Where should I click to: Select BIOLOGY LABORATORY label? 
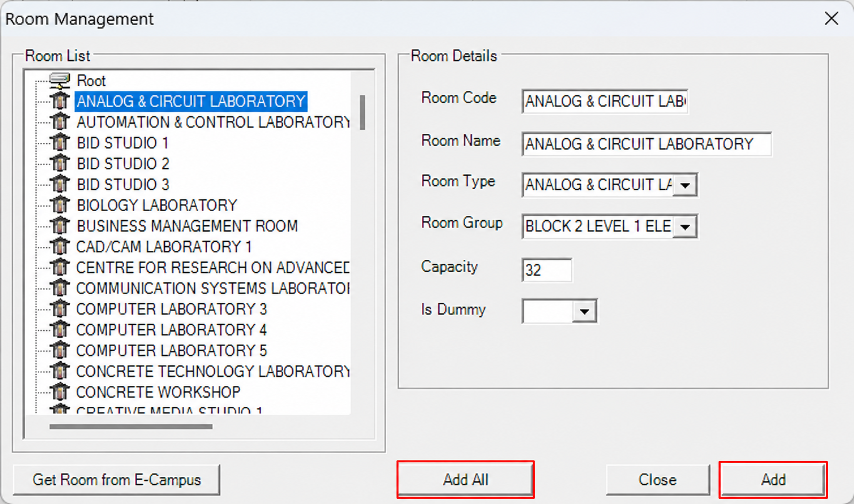tap(157, 205)
